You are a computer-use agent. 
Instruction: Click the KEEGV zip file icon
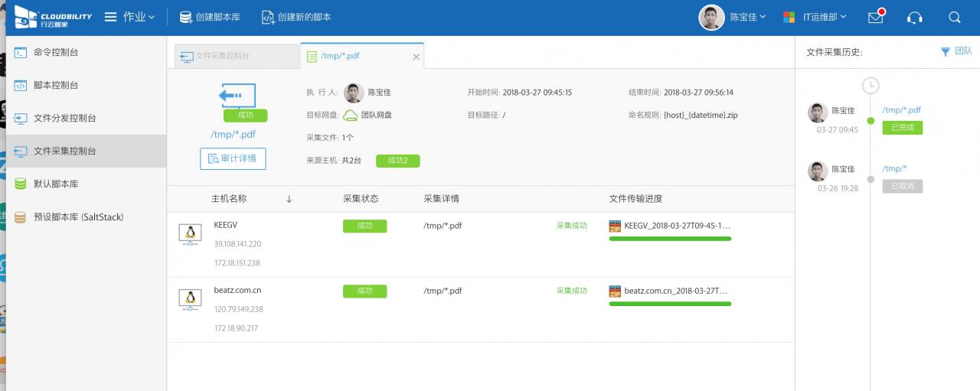pyautogui.click(x=615, y=226)
